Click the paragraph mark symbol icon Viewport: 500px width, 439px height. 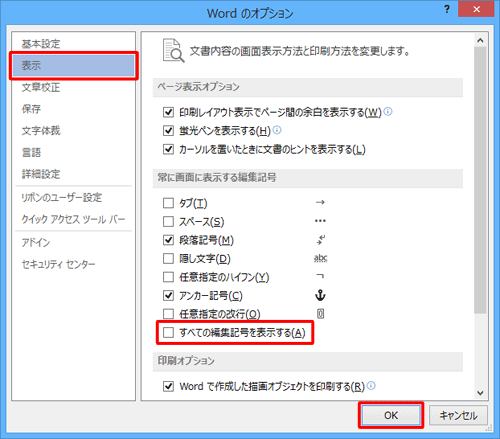(x=320, y=239)
